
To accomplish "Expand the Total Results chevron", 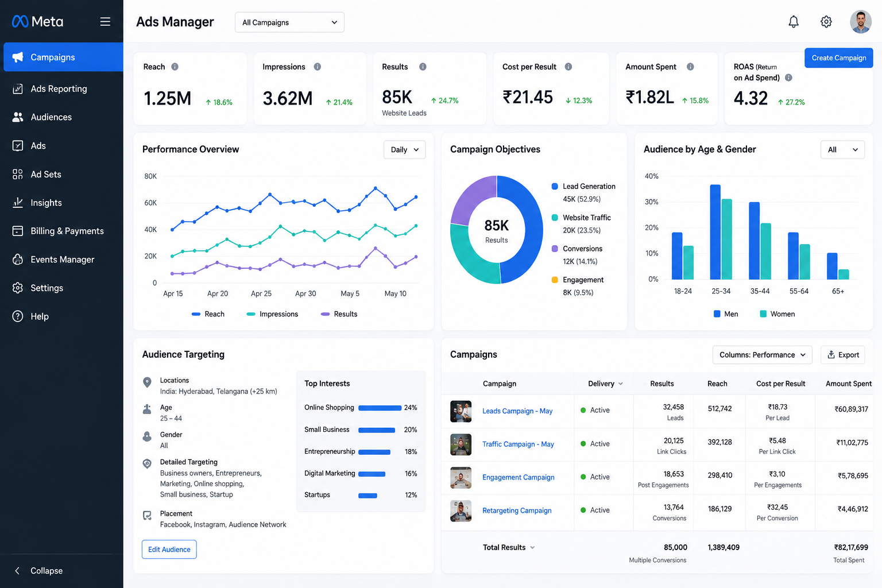I will click(532, 548).
